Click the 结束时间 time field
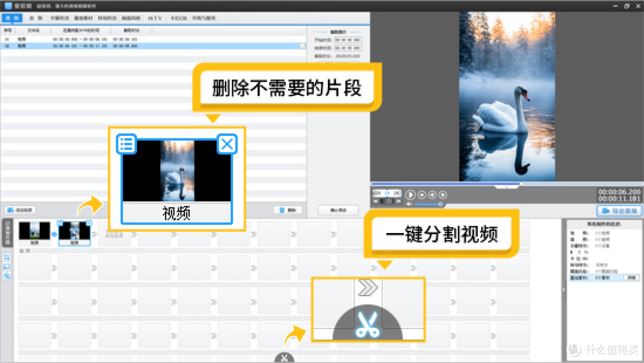644x363 pixels. 348,48
